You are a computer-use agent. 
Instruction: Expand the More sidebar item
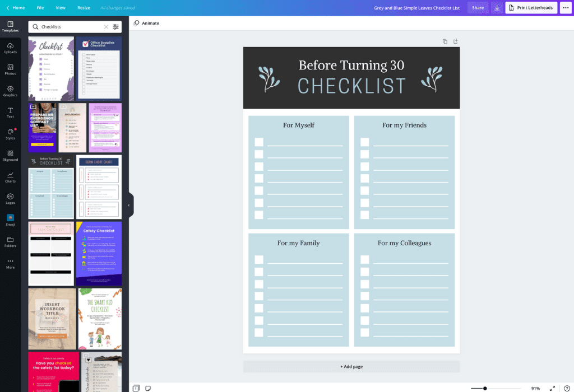(x=10, y=263)
